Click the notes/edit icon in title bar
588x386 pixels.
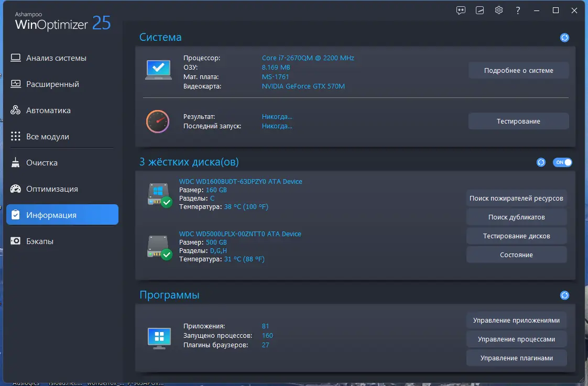pos(480,10)
